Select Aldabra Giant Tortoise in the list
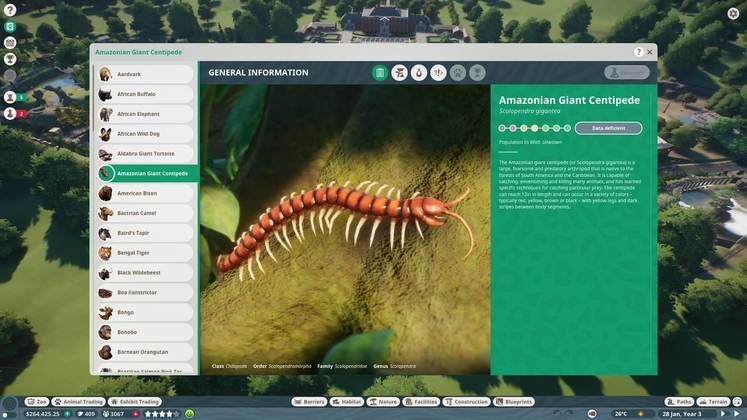This screenshot has width=747, height=420. (x=145, y=154)
